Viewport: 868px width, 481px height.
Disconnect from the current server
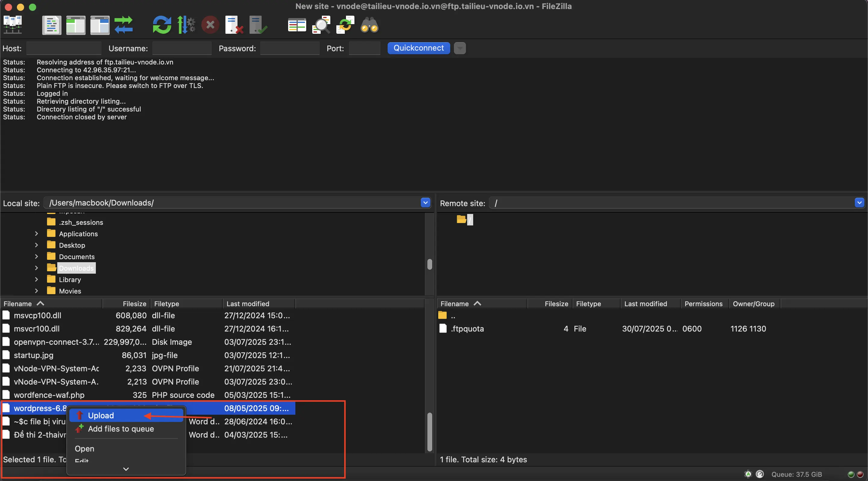pos(234,25)
